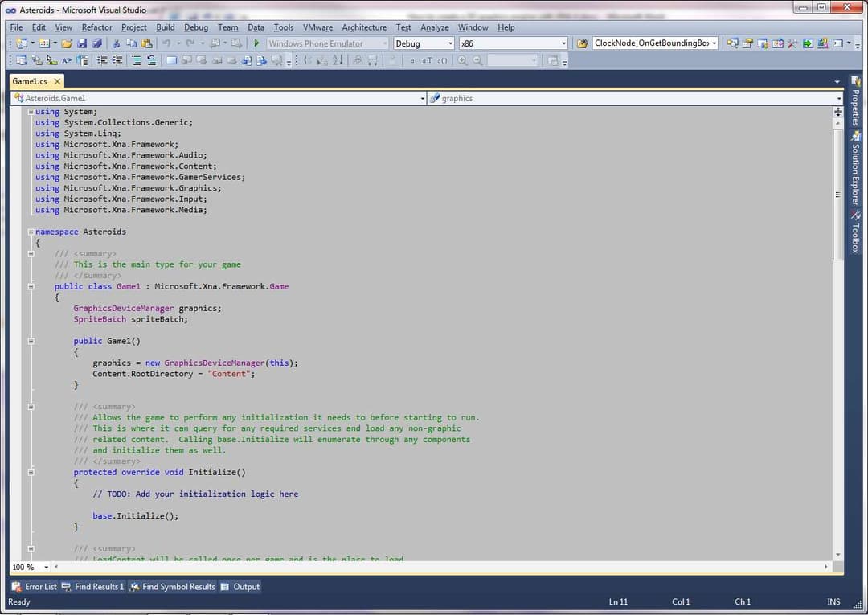Select the Game1.cs document tab

(30, 80)
